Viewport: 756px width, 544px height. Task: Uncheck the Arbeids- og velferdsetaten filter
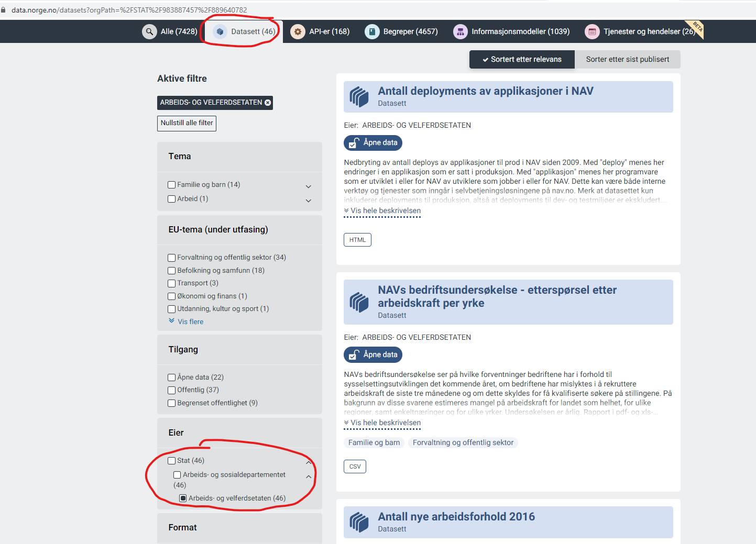point(182,498)
